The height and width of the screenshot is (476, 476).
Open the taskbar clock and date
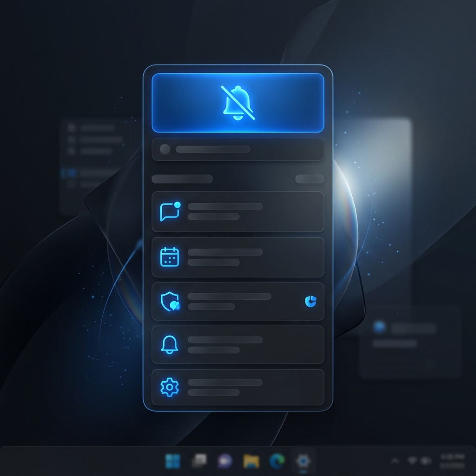(x=452, y=461)
